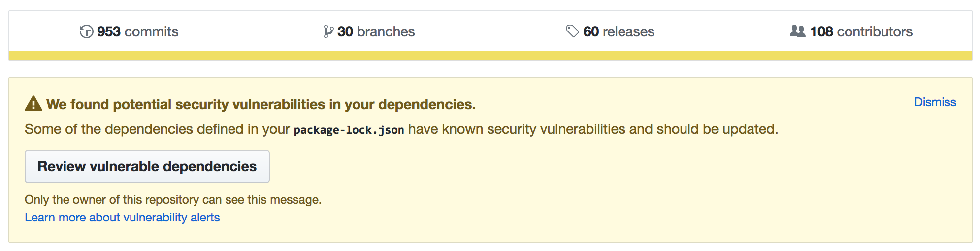Open the 60 releases page
The height and width of the screenshot is (251, 980).
tap(610, 31)
